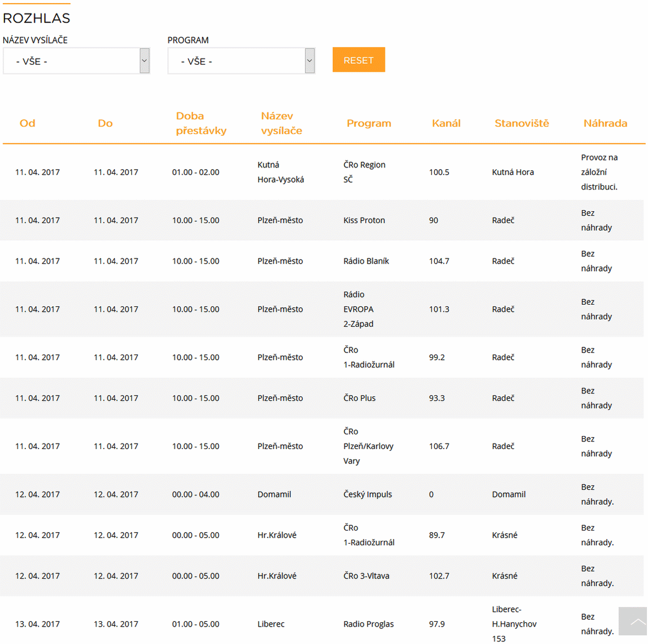This screenshot has height=644, width=648.
Task: Click the Kiss Proton program cell
Action: [364, 220]
